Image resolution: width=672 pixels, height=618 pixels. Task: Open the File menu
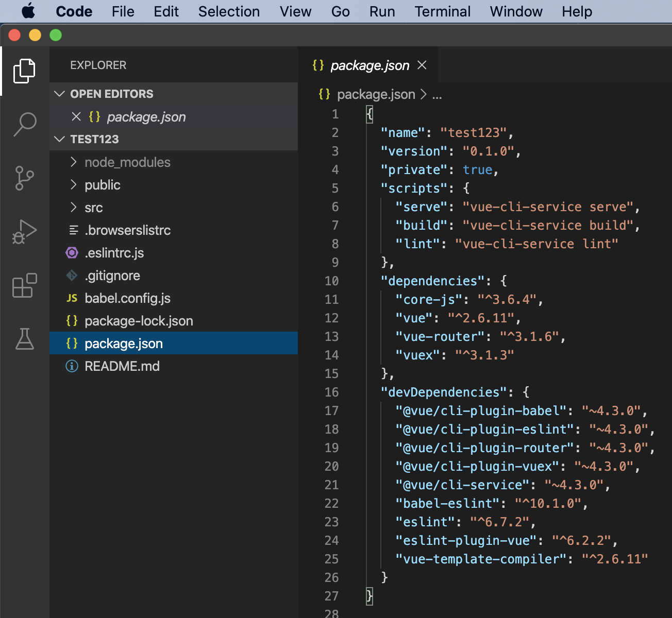click(123, 11)
